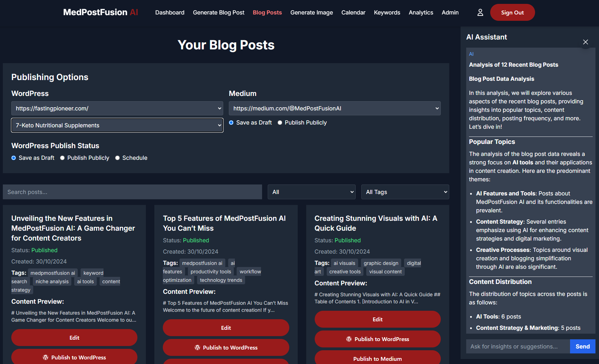Edit the Top 5 Features post
Screen dimensions: 599x364
(226, 328)
